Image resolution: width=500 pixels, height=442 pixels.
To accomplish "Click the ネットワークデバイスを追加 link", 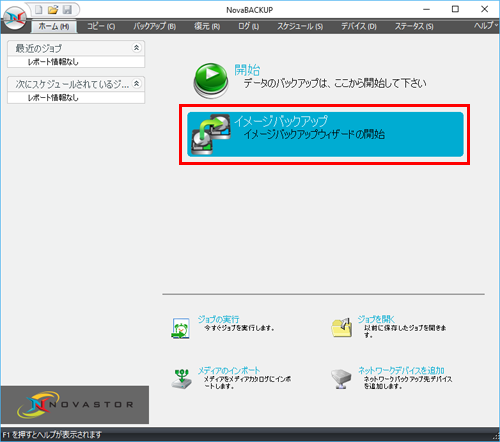I will pyautogui.click(x=401, y=370).
